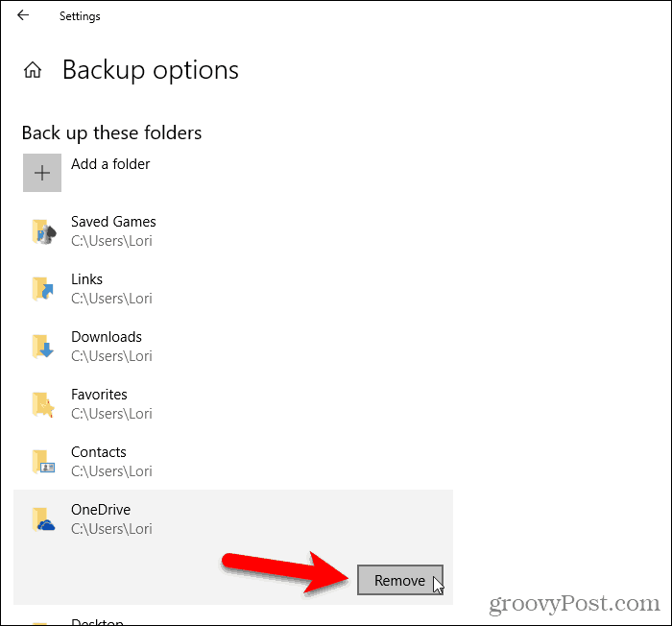This screenshot has height=626, width=672.
Task: Click the back arrow in Settings
Action: (23, 15)
